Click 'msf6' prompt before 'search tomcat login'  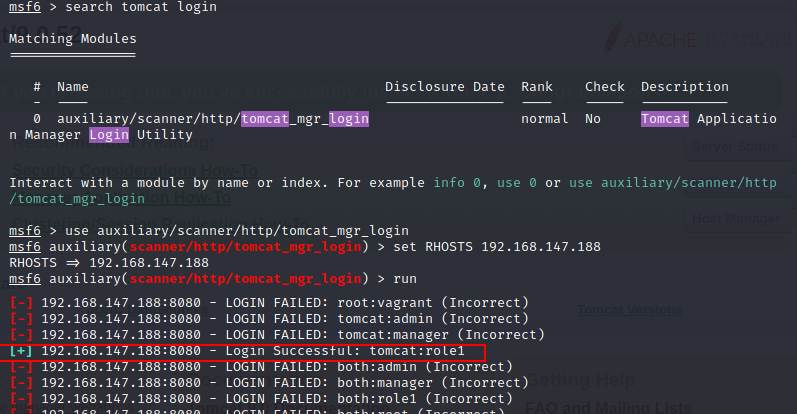point(25,7)
